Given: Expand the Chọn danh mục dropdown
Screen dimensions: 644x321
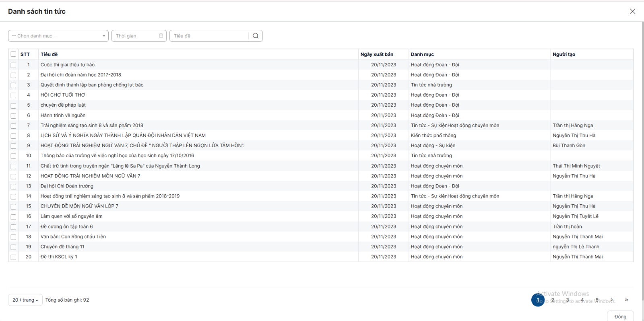Looking at the screenshot, I should (x=58, y=36).
